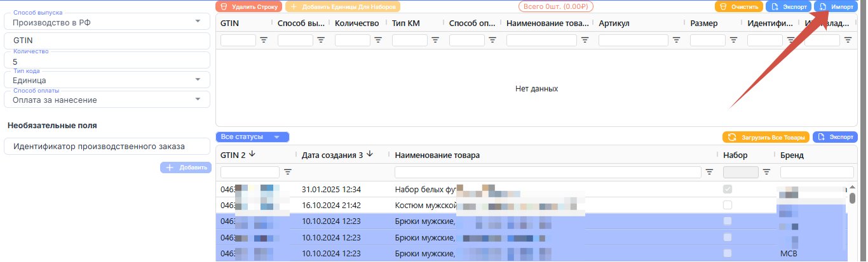Sort by Дата создания arrow
The width and height of the screenshot is (868, 262).
coord(369,154)
